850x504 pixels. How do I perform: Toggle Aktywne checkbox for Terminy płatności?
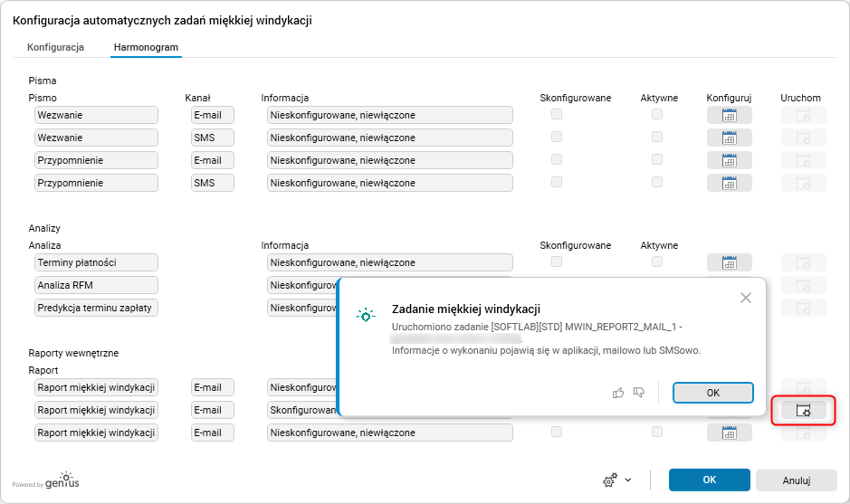pyautogui.click(x=657, y=262)
